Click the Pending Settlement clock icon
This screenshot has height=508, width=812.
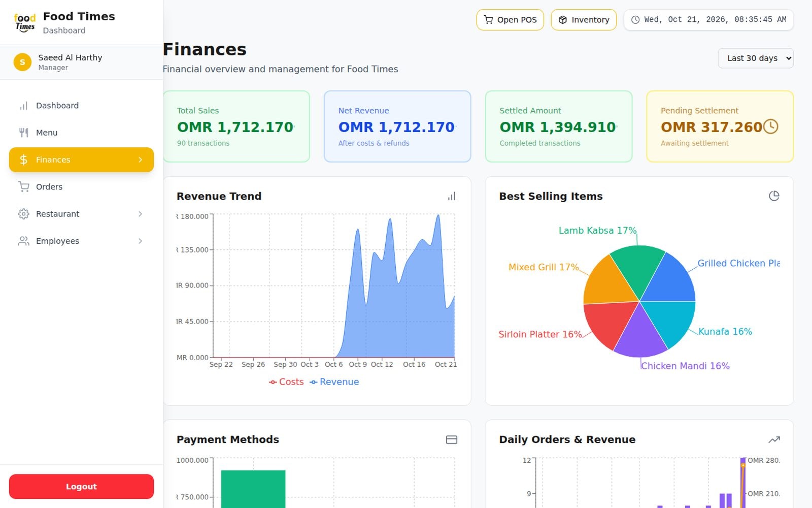click(770, 126)
